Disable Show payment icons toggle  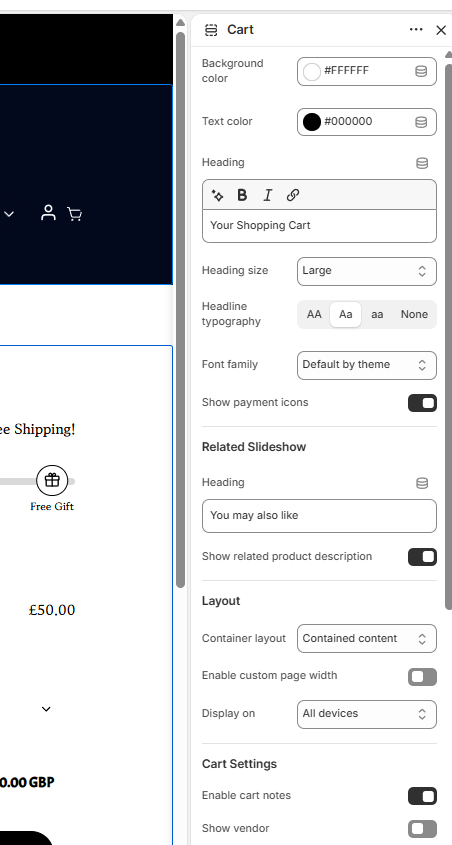point(422,403)
